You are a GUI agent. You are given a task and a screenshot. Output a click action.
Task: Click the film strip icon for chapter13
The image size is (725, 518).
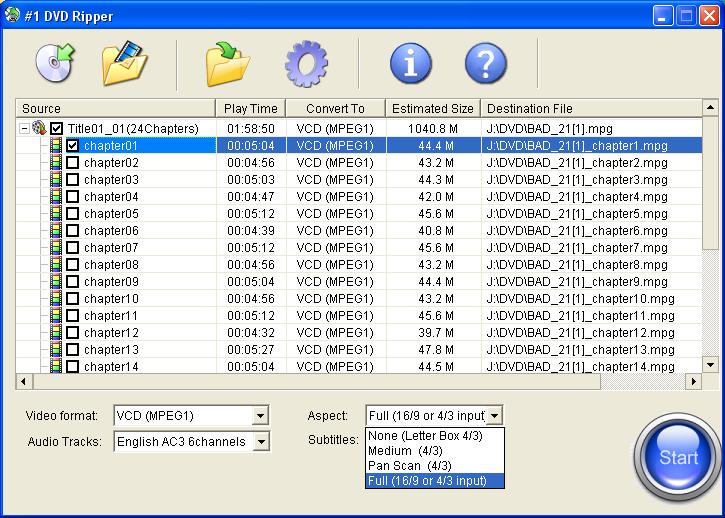55,350
